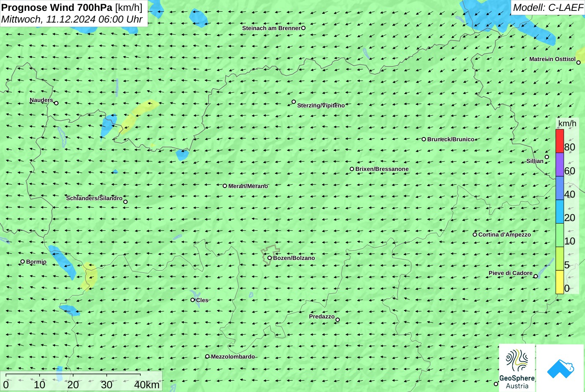The image size is (585, 392).
Task: Select the Sillian marker circle
Action: [547, 157]
